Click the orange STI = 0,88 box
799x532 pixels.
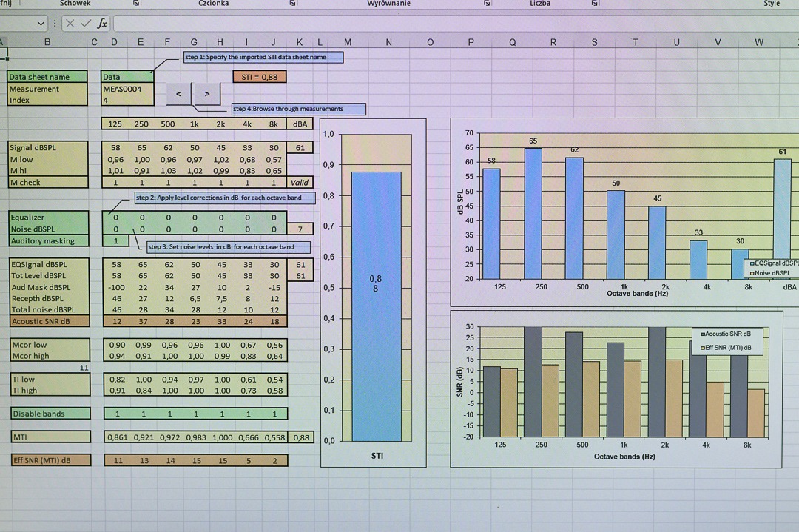click(259, 77)
